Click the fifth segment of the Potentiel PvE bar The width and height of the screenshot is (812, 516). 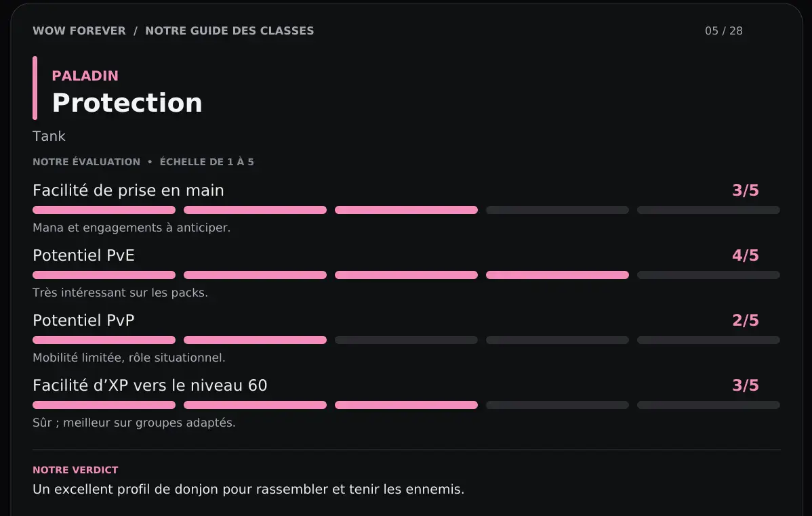click(x=708, y=275)
